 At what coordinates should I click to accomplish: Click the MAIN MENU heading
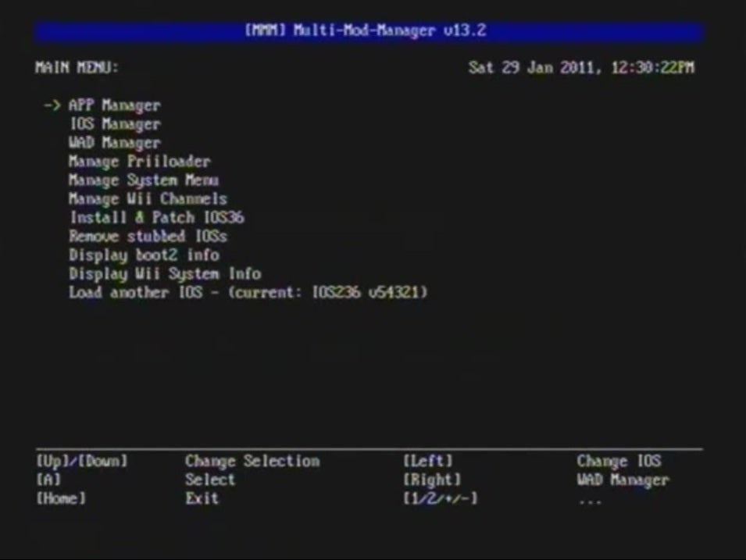point(77,68)
